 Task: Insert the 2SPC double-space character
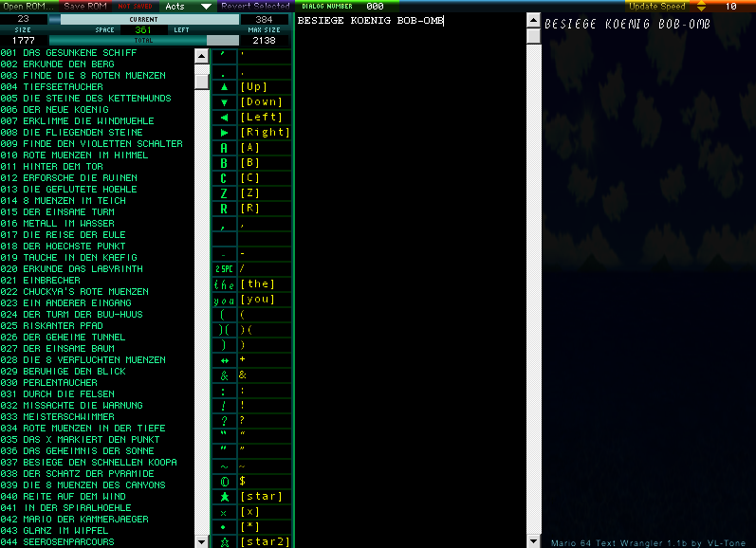click(x=224, y=269)
